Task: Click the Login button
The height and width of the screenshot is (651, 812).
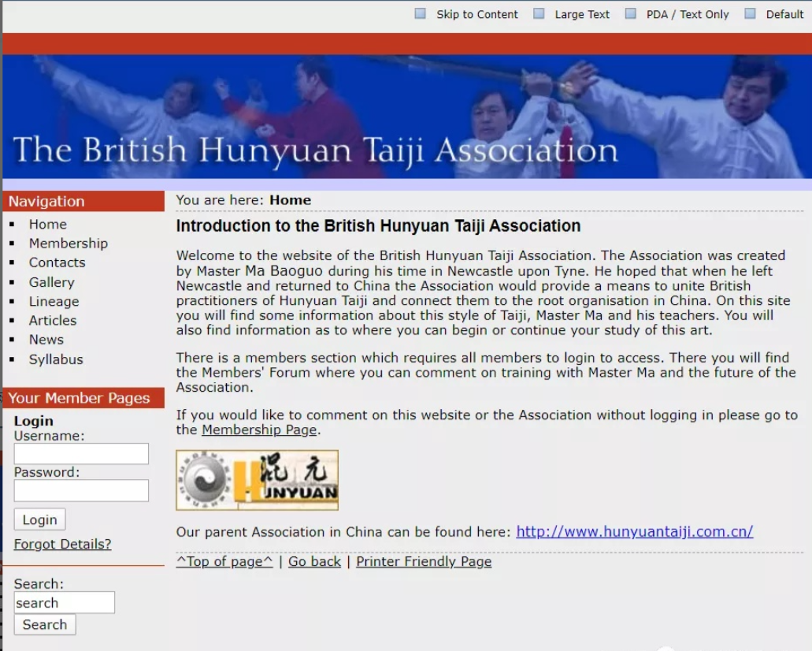Action: pos(40,519)
